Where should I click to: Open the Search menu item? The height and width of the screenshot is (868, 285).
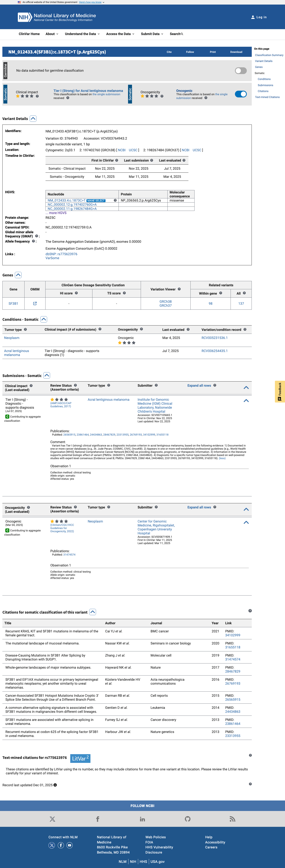click(177, 34)
